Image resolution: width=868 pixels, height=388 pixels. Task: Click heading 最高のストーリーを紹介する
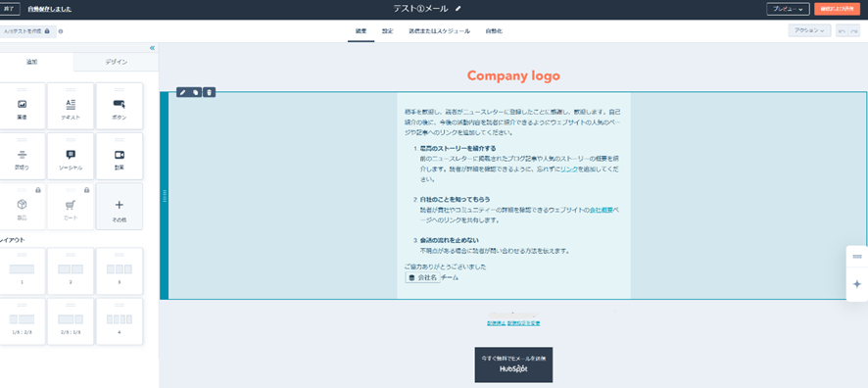(x=458, y=148)
